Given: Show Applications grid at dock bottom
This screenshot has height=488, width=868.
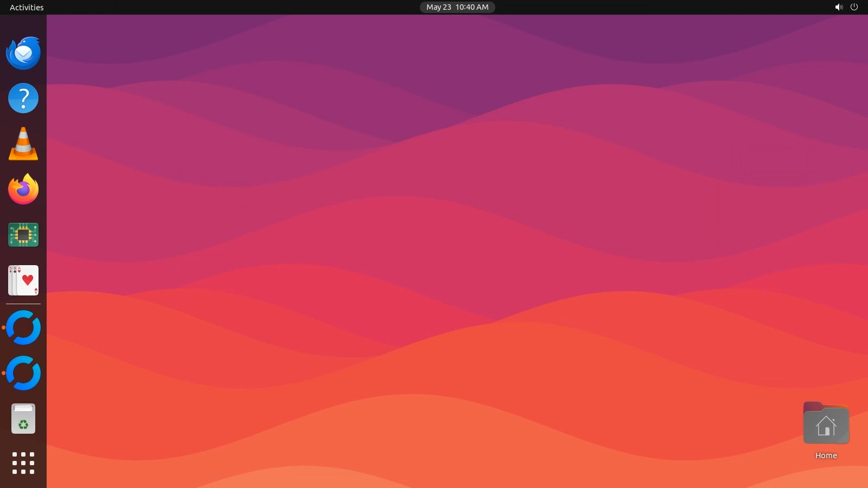Looking at the screenshot, I should [x=23, y=463].
